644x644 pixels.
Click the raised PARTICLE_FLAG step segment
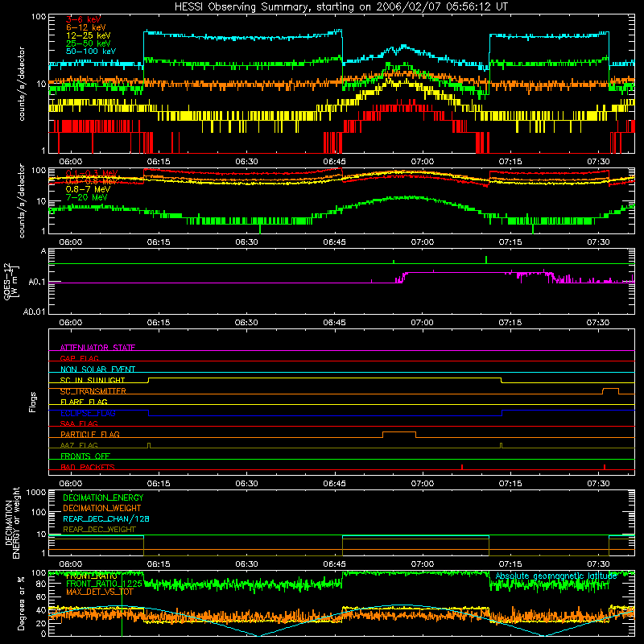(x=399, y=432)
